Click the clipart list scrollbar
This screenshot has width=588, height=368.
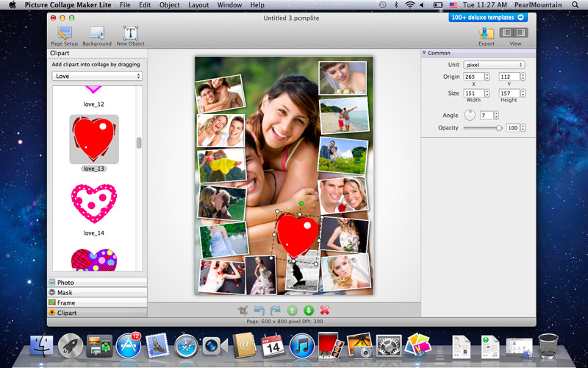coord(139,143)
